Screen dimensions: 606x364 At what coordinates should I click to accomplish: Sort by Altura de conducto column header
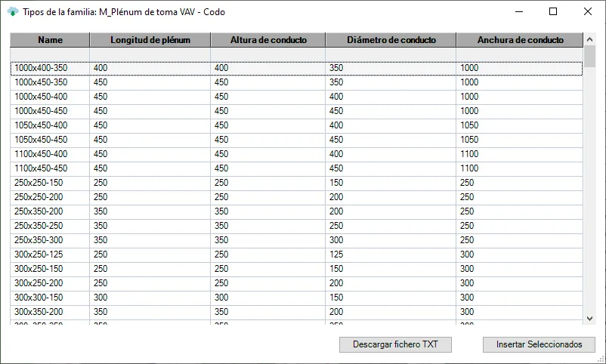tap(267, 40)
